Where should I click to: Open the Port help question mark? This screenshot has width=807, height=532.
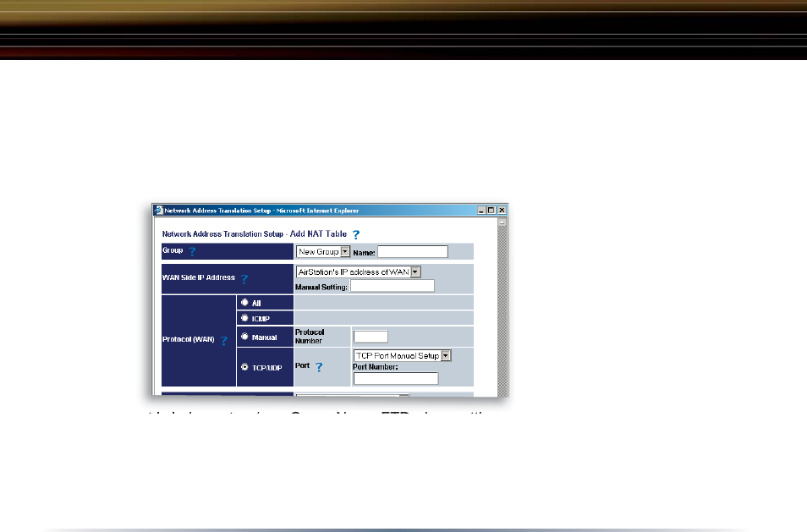pyautogui.click(x=319, y=367)
